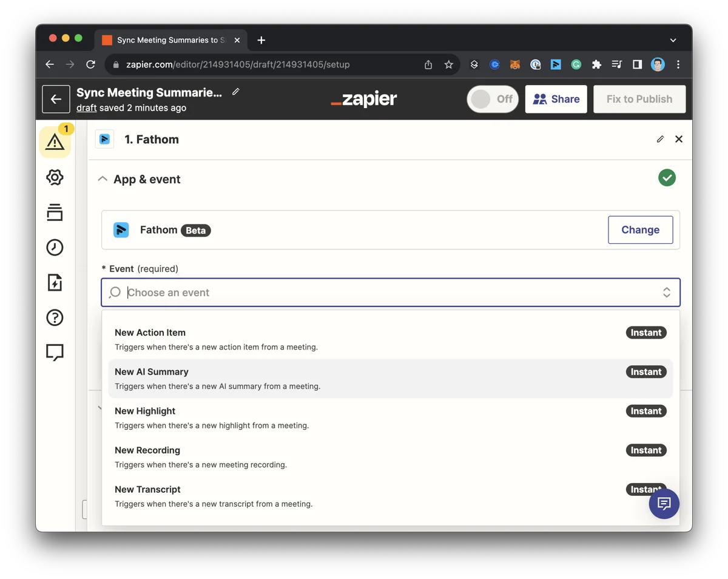Open the versions stack icon in sidebar

55,212
